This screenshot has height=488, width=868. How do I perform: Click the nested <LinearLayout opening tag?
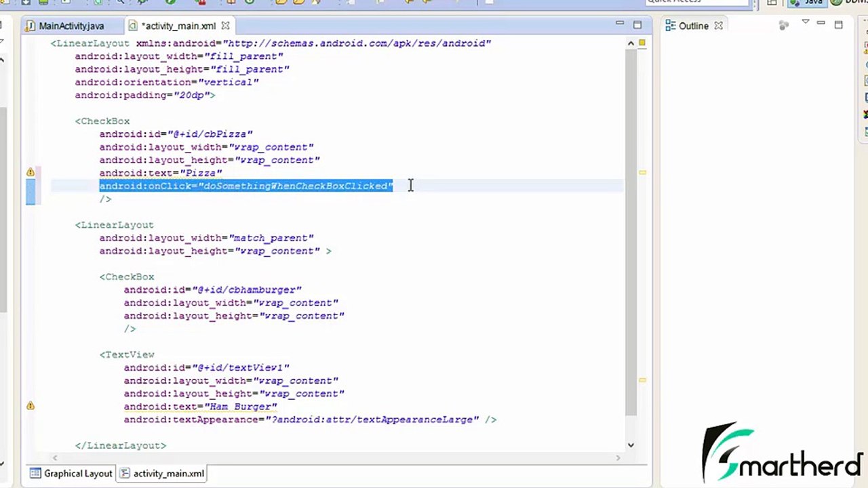coord(115,225)
